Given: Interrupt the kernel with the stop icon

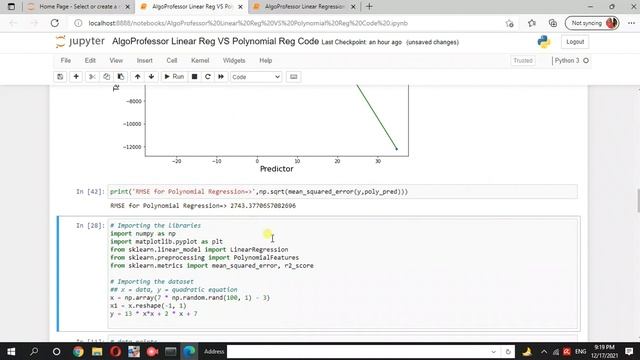Looking at the screenshot, I should click(195, 77).
